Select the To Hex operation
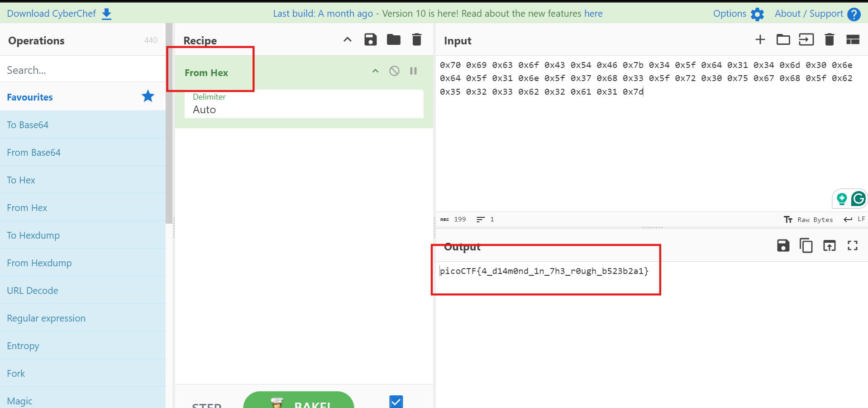 tap(83, 180)
